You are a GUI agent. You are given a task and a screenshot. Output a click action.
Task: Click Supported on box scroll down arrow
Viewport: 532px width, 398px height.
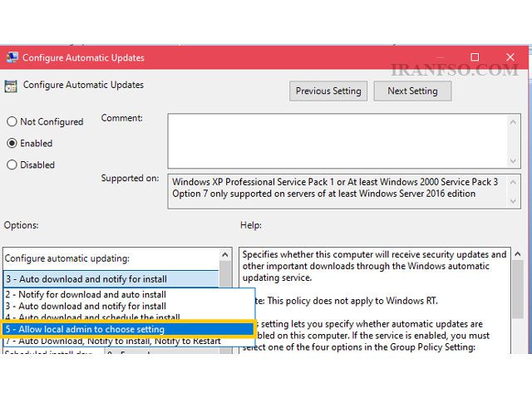513,201
